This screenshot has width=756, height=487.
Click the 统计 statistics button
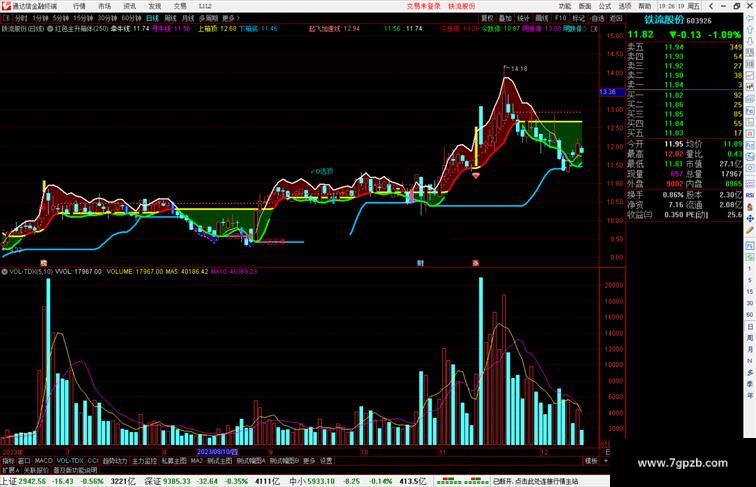pyautogui.click(x=524, y=18)
